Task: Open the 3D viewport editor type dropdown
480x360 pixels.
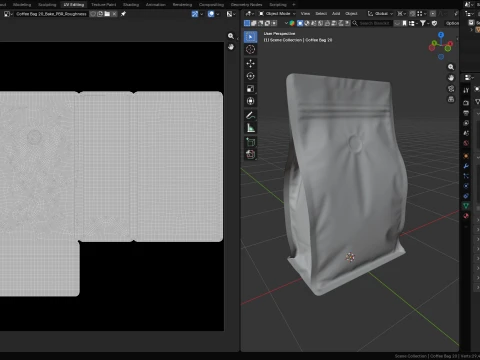Action: point(250,14)
